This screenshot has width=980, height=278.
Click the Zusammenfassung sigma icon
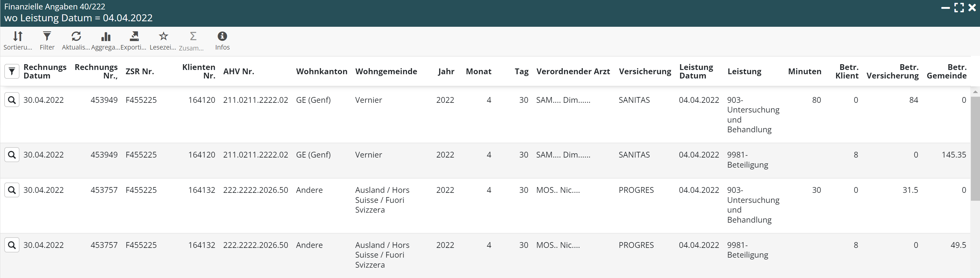click(x=193, y=36)
